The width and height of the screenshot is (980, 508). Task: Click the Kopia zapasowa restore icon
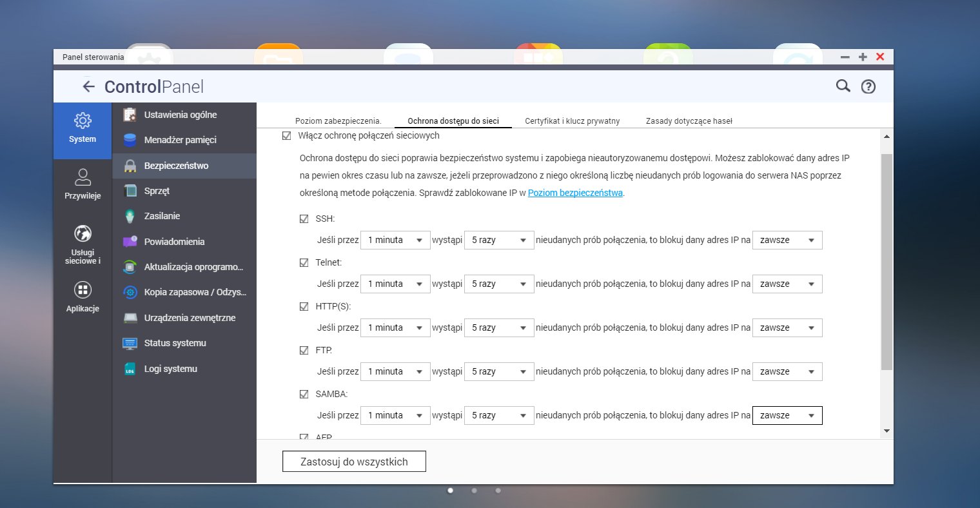click(x=130, y=292)
